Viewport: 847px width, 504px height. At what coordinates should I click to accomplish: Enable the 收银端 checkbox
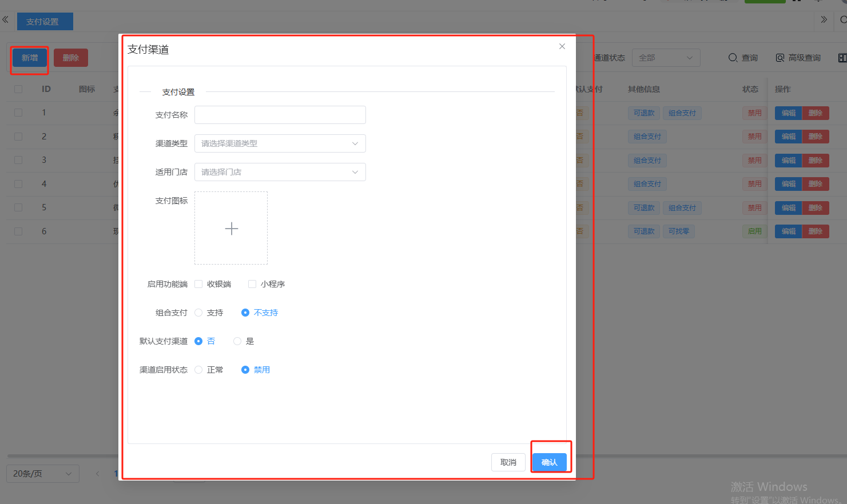click(x=198, y=284)
